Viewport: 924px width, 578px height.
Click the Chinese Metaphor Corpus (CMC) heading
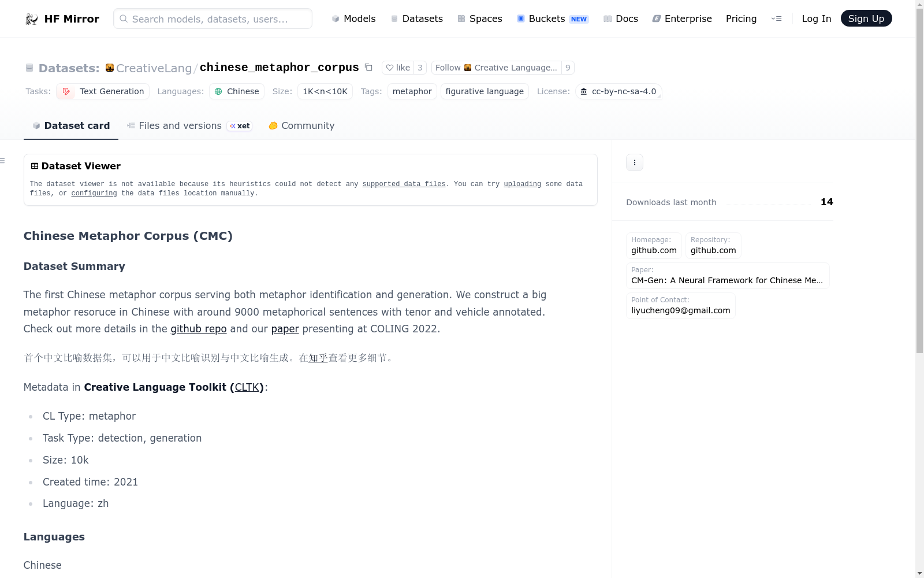coord(128,236)
